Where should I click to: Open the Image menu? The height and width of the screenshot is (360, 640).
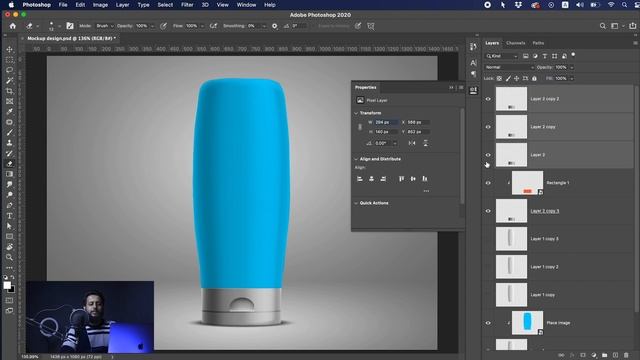point(100,5)
